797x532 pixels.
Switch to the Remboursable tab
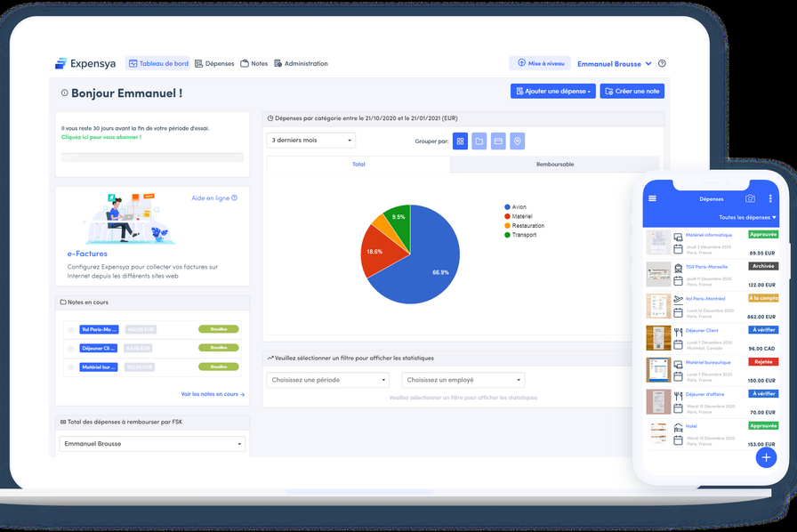click(554, 165)
